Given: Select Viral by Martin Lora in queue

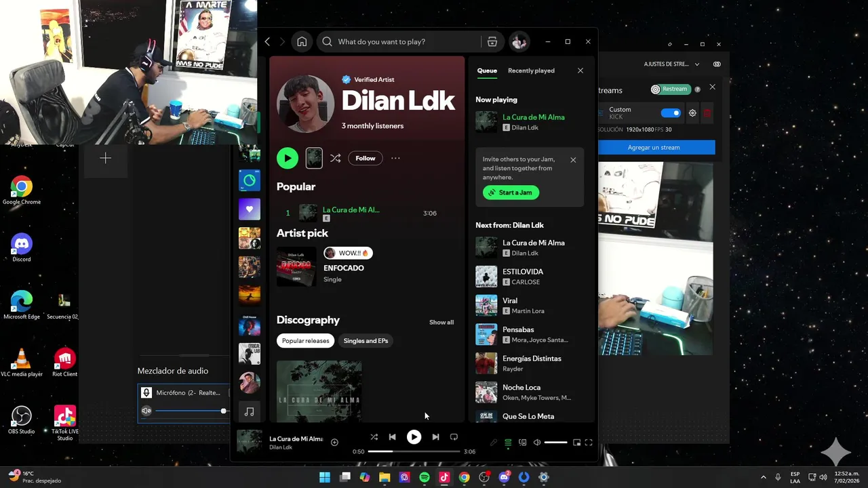Looking at the screenshot, I should coord(529,306).
